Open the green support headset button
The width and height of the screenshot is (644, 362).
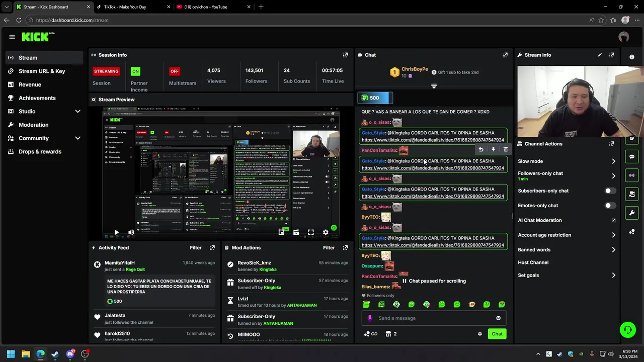tap(627, 330)
